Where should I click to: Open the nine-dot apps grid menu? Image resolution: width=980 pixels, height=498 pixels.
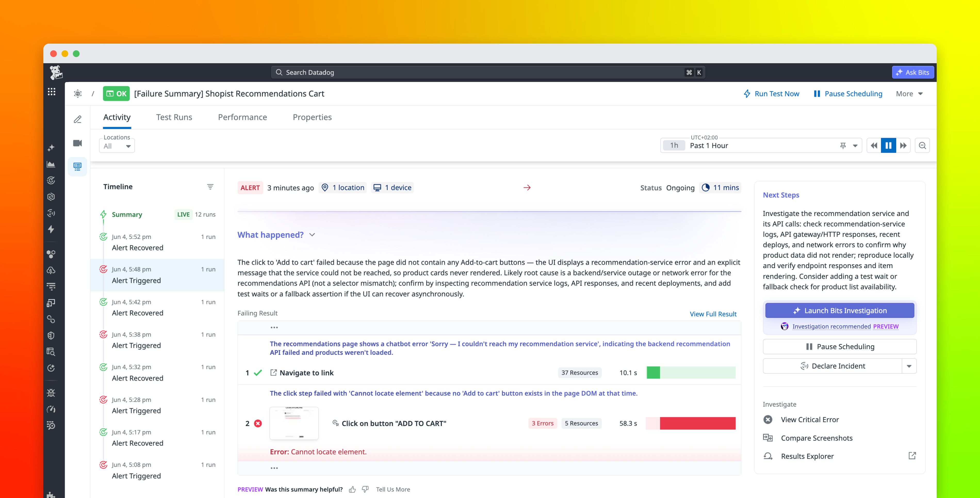(x=52, y=92)
